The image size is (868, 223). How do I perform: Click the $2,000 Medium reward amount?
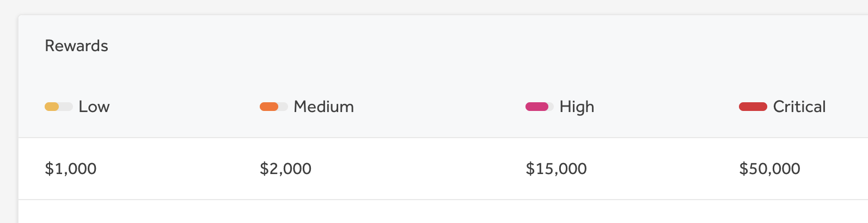[285, 169]
